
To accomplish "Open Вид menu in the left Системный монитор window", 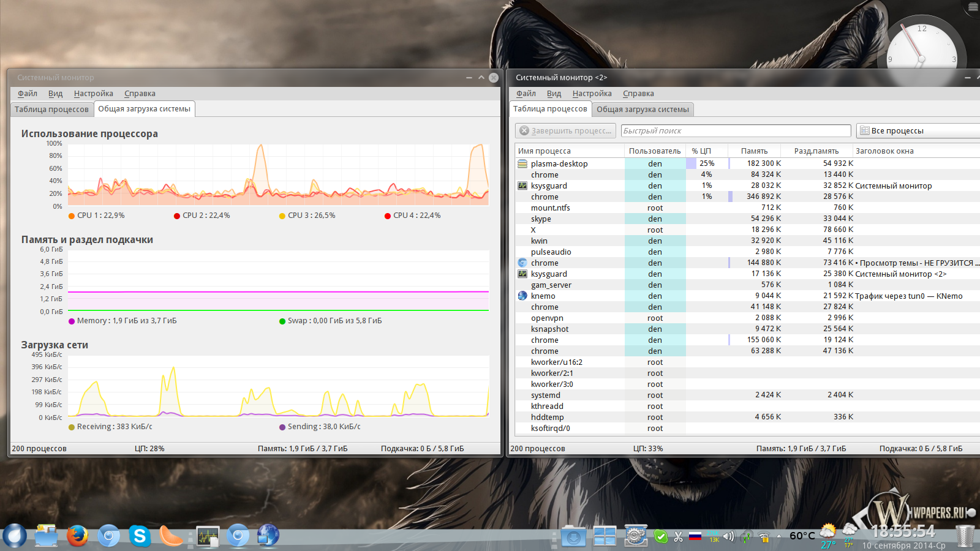I will pyautogui.click(x=56, y=94).
